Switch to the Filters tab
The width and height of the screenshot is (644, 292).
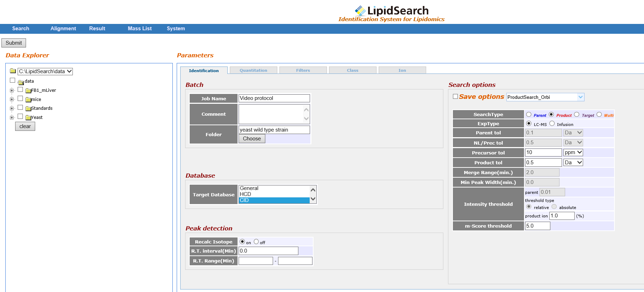pyautogui.click(x=303, y=70)
